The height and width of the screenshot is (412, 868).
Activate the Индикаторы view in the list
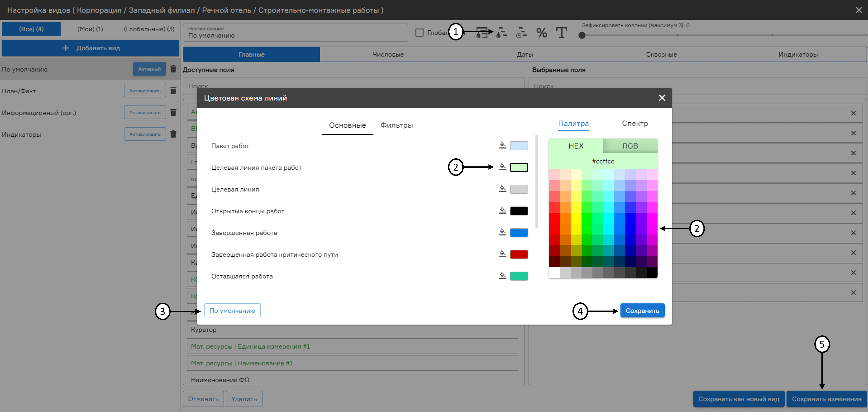(145, 134)
